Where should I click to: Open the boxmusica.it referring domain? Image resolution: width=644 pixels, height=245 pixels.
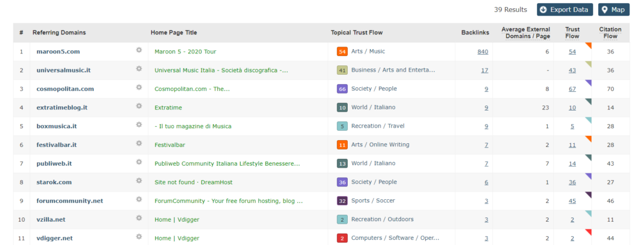pos(56,126)
